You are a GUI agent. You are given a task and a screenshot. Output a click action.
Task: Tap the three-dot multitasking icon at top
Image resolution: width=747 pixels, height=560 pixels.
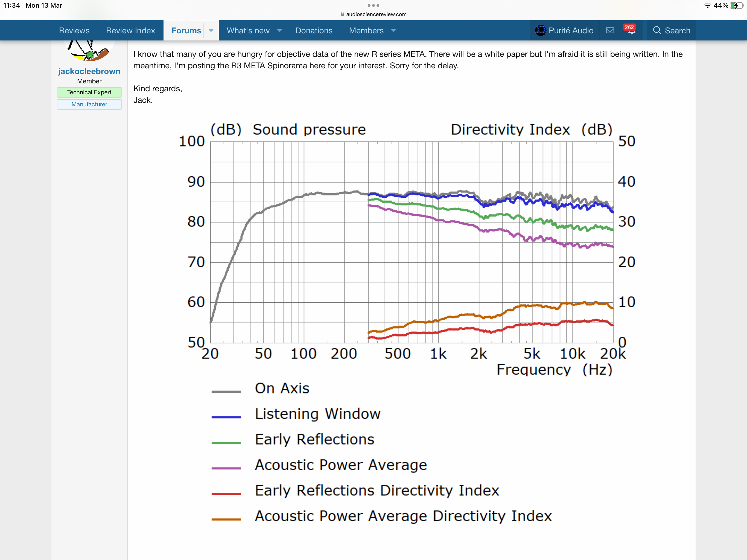pyautogui.click(x=373, y=5)
